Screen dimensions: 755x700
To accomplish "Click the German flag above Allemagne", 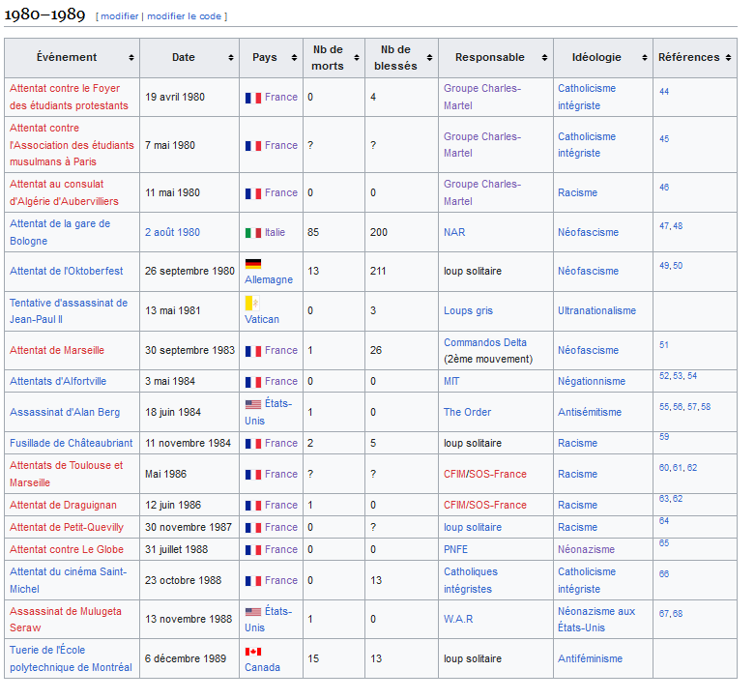I will click(x=253, y=264).
